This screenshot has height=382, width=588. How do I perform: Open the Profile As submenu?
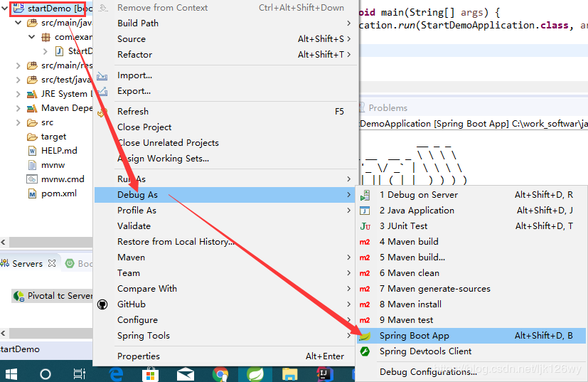[225, 211]
